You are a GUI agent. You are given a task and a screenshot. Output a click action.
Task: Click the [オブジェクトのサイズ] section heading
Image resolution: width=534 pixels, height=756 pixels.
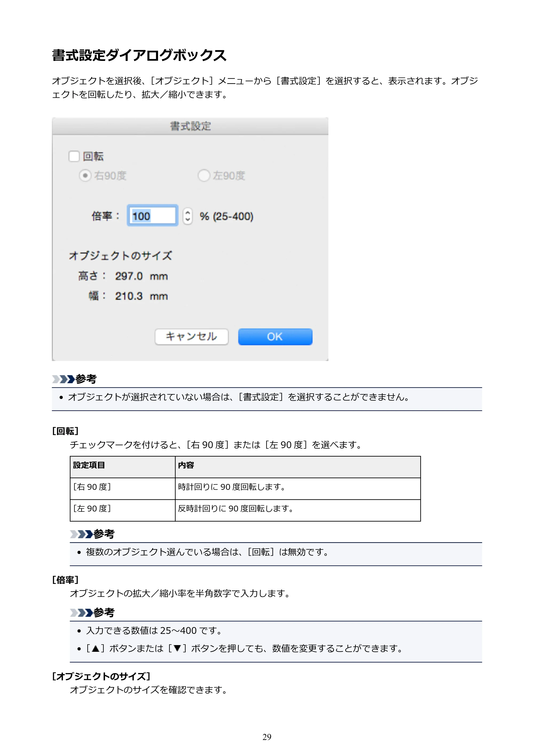point(101,676)
